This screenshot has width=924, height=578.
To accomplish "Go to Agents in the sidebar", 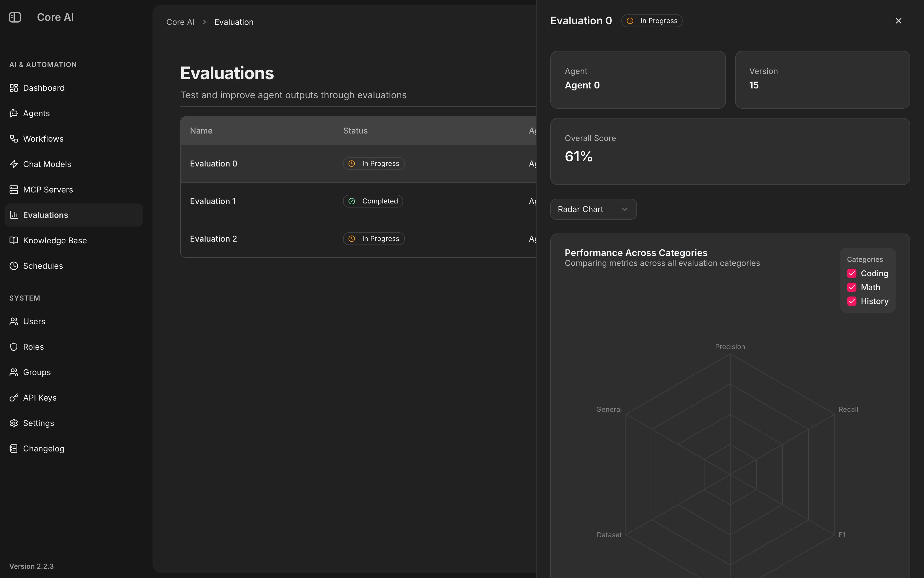I will (74, 113).
